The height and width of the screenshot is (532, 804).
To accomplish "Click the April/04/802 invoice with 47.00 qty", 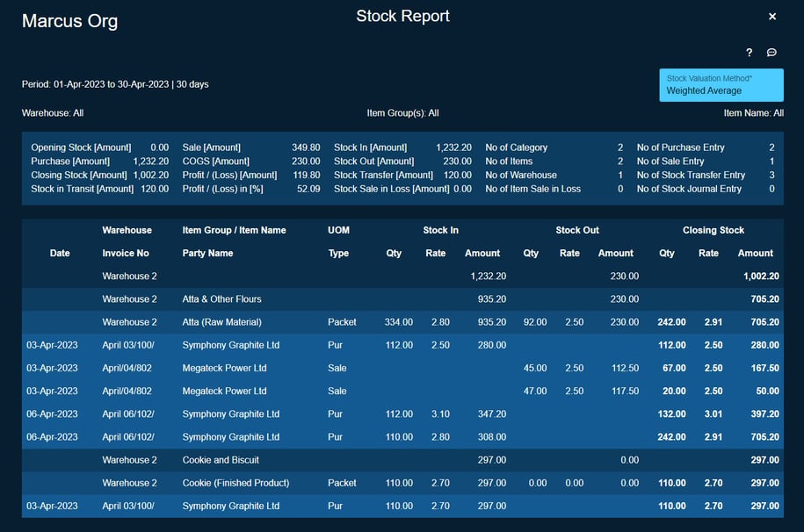I will pos(127,391).
